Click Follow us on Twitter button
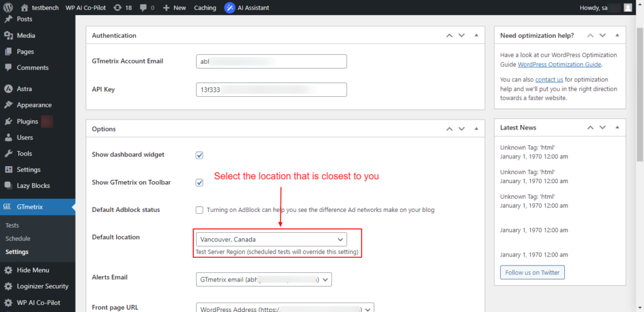Image resolution: width=644 pixels, height=312 pixels. [532, 272]
